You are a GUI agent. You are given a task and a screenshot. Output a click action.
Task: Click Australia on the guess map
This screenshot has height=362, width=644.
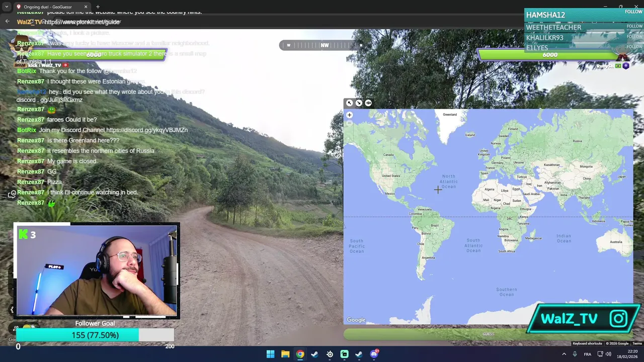tap(616, 242)
